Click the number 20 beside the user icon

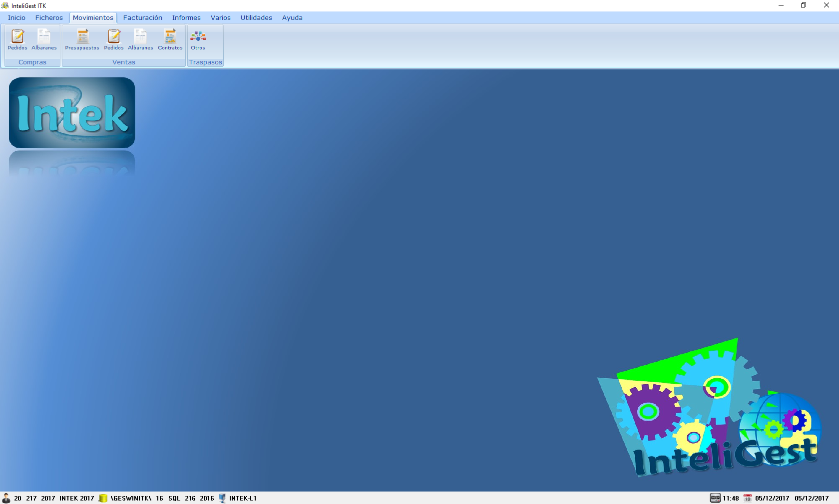point(17,498)
